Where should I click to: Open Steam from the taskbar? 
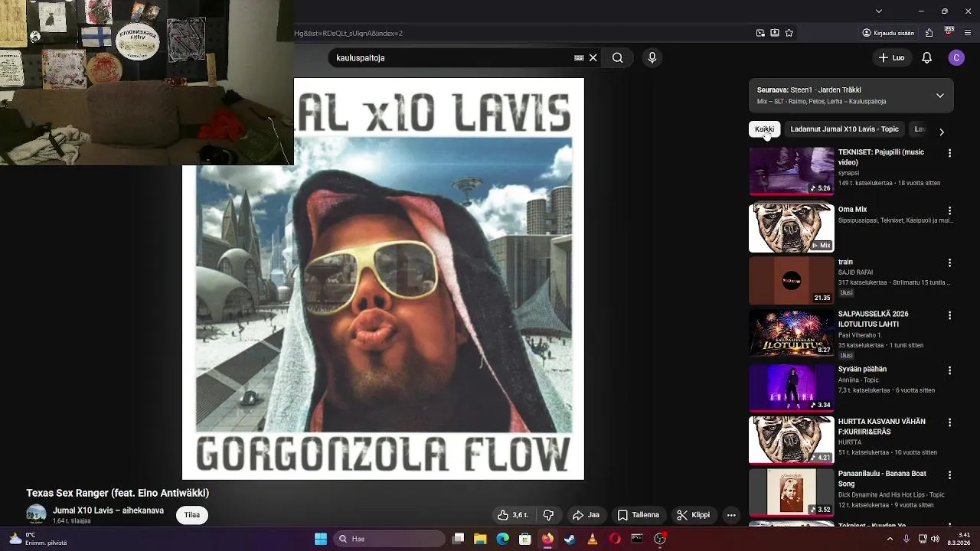[x=570, y=539]
